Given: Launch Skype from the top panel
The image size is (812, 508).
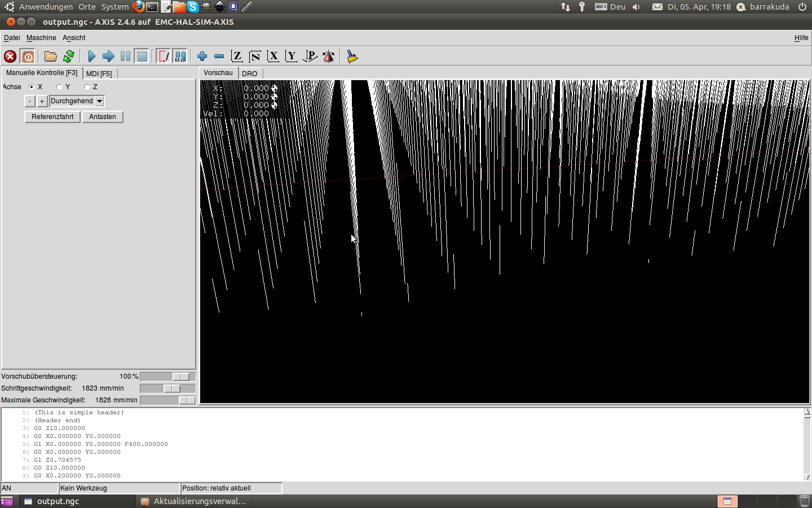Looking at the screenshot, I should 193,7.
